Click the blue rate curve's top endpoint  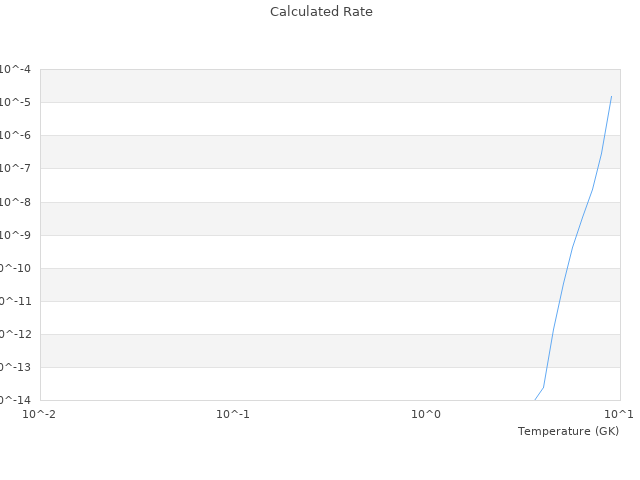(611, 97)
